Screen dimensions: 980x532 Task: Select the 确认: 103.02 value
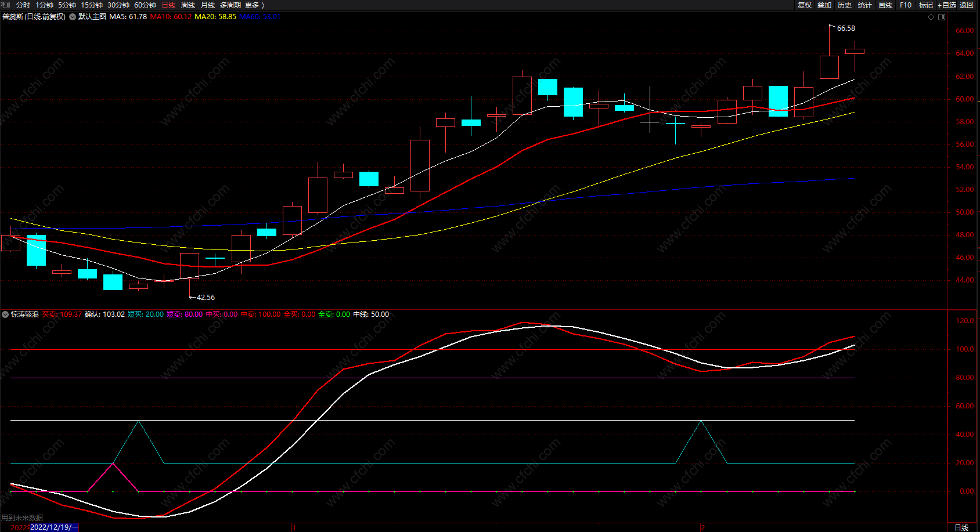tap(105, 314)
